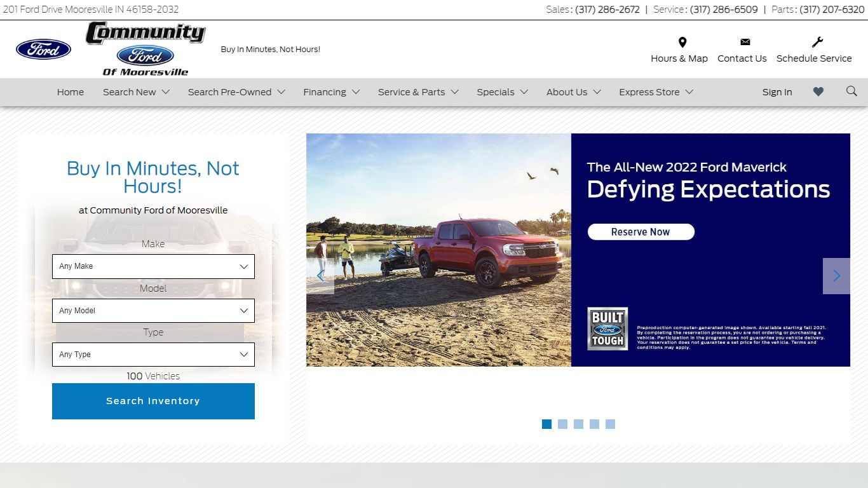Expand the Express Store menu
Image resolution: width=868 pixels, height=488 pixels.
tap(656, 92)
